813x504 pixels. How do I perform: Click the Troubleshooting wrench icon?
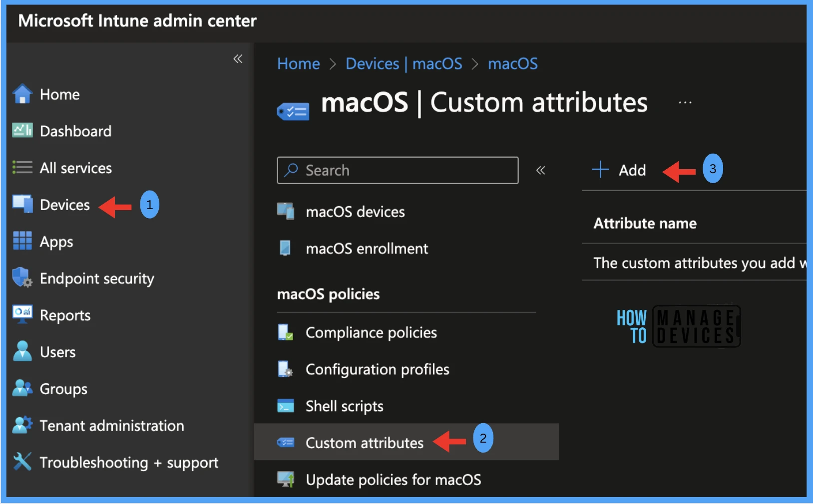[x=22, y=461]
